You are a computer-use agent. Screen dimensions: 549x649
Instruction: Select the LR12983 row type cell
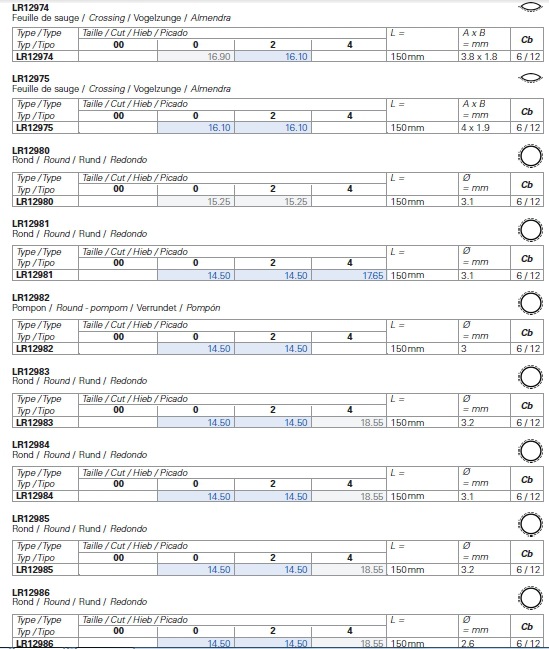(46, 422)
